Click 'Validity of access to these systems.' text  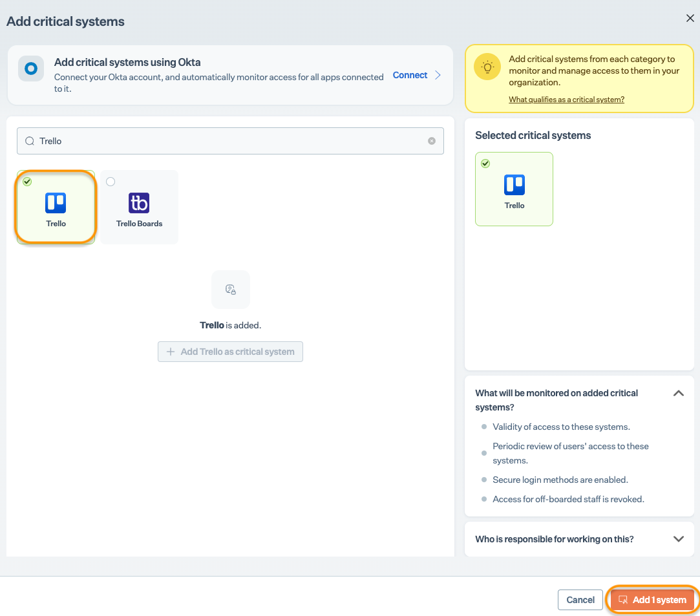point(561,427)
